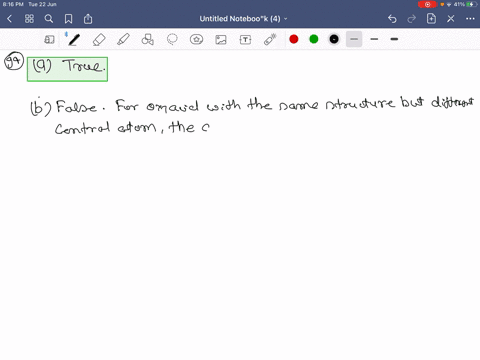Choose the green pen color
The image size is (480, 360).
(x=314, y=39)
